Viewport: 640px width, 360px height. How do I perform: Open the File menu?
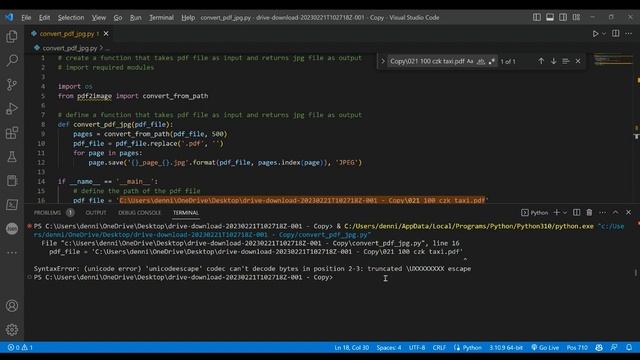26,17
